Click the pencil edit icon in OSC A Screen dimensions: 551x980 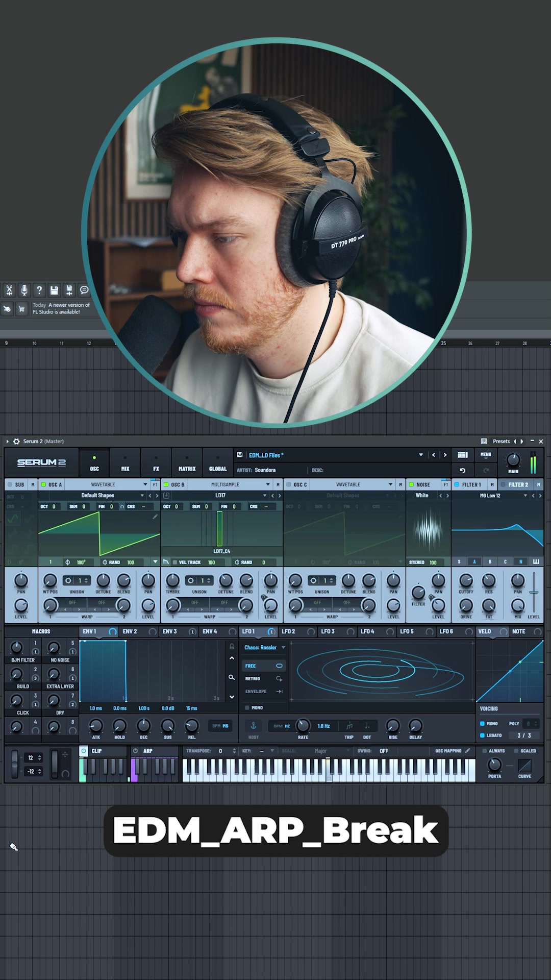pos(155,517)
